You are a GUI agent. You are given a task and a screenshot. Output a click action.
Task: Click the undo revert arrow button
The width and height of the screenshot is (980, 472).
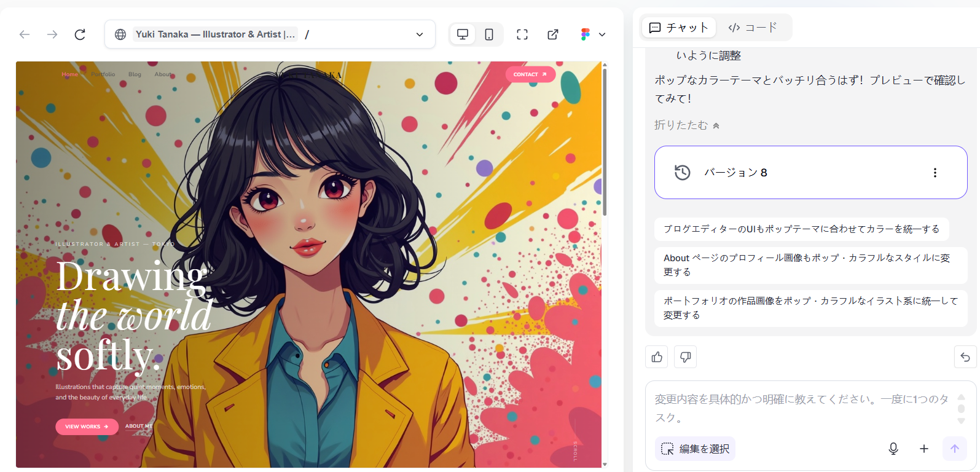point(965,357)
